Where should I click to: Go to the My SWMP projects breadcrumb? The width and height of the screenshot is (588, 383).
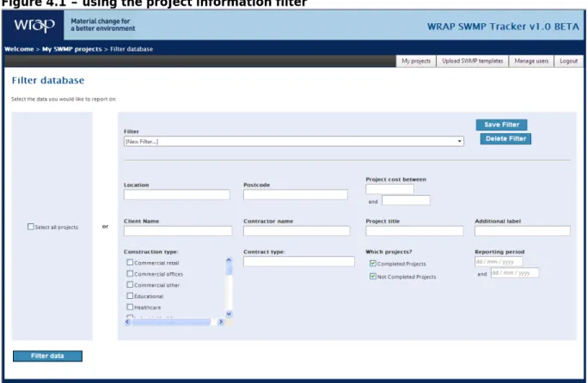pyautogui.click(x=71, y=49)
